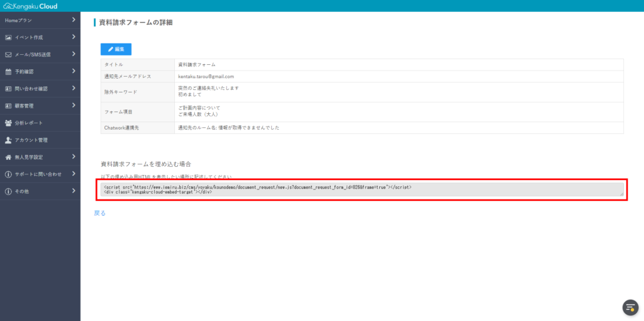The image size is (644, 321).
Task: Click the ご計画内容について form item
Action: click(199, 108)
